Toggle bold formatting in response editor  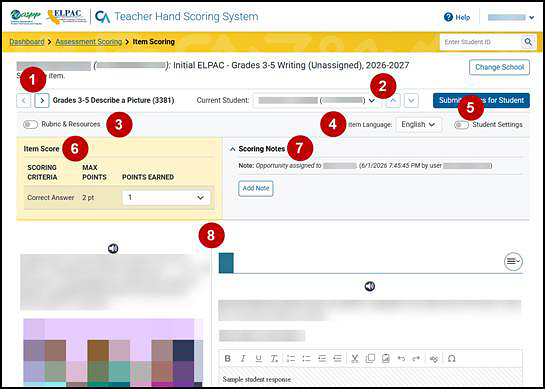coord(228,358)
